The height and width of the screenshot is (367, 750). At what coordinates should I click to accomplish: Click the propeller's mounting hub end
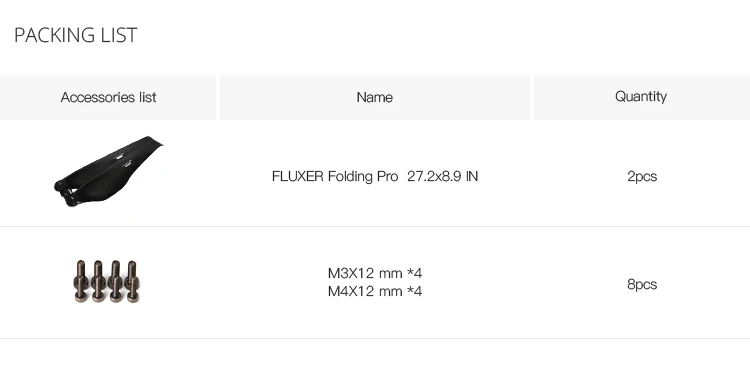pyautogui.click(x=66, y=191)
